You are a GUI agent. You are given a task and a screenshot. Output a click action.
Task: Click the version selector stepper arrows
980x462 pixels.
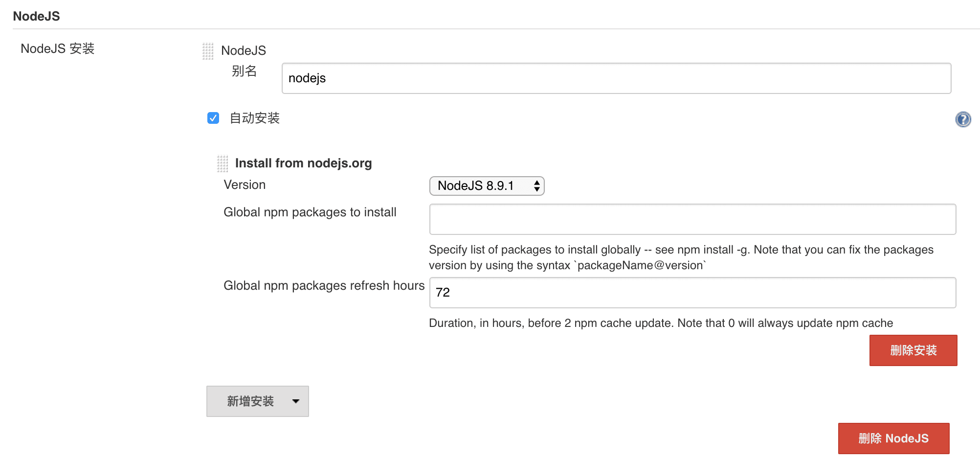(x=536, y=186)
